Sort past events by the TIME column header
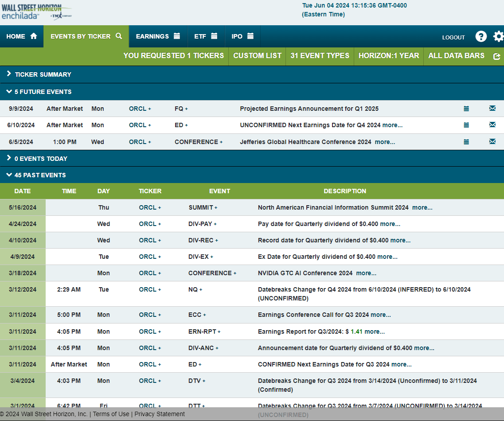Screen dimensions: 504x421 pyautogui.click(x=69, y=191)
